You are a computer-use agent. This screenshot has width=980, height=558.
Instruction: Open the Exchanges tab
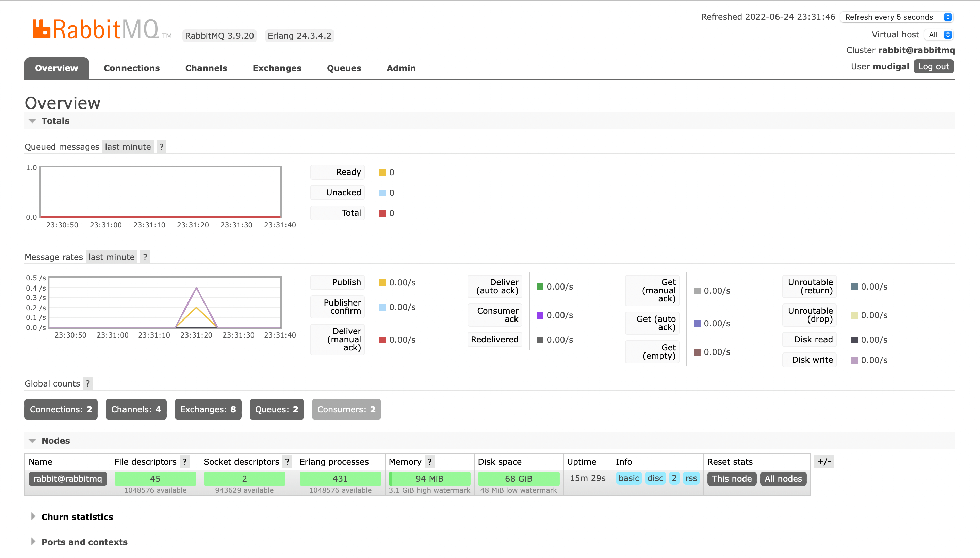click(x=277, y=68)
